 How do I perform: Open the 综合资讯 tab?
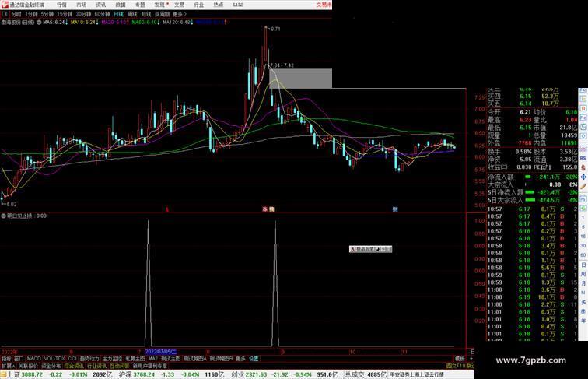pyautogui.click(x=74, y=366)
